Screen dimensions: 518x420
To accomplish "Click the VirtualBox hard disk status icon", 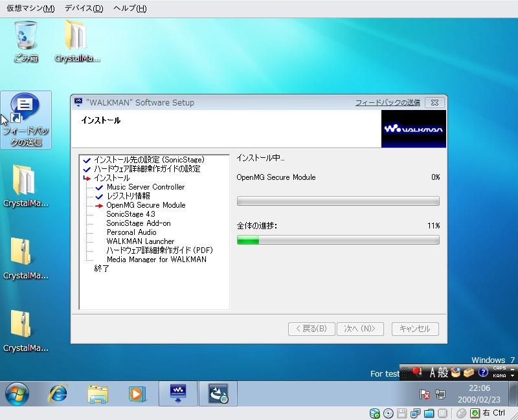I will [375, 414].
